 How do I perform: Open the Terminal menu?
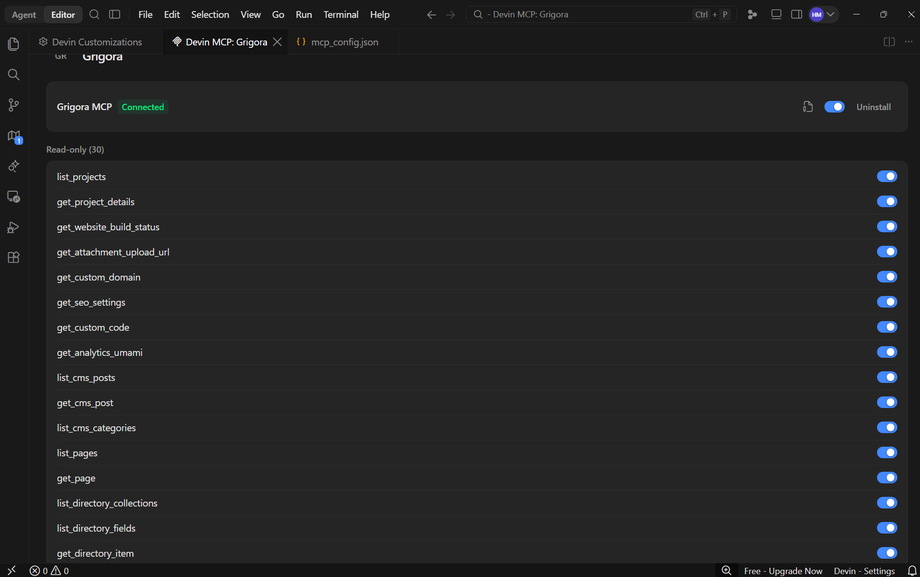(341, 15)
